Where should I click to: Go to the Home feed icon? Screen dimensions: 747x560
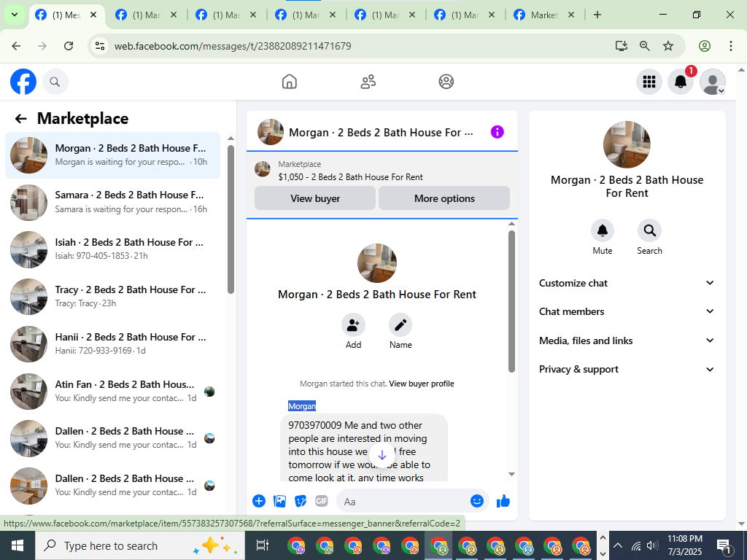tap(289, 82)
